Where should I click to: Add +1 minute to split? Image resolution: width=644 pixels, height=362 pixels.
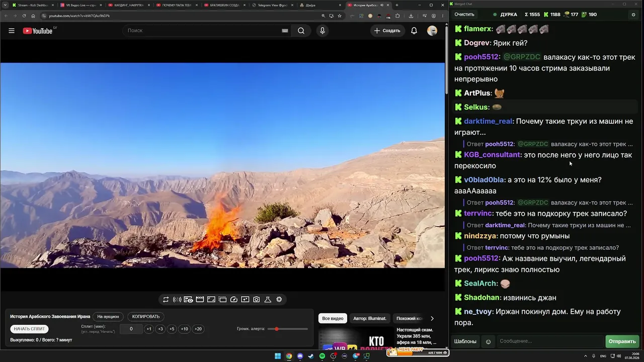[x=149, y=329]
